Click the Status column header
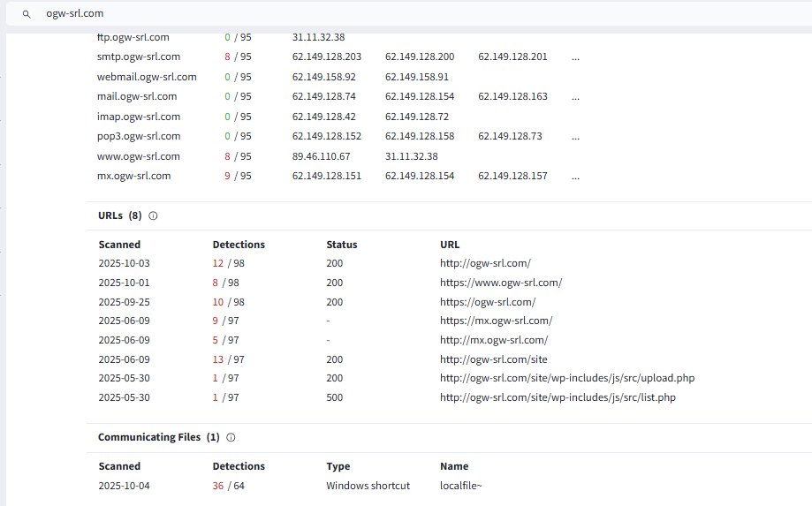Screen dimensions: 812x506 (342, 245)
